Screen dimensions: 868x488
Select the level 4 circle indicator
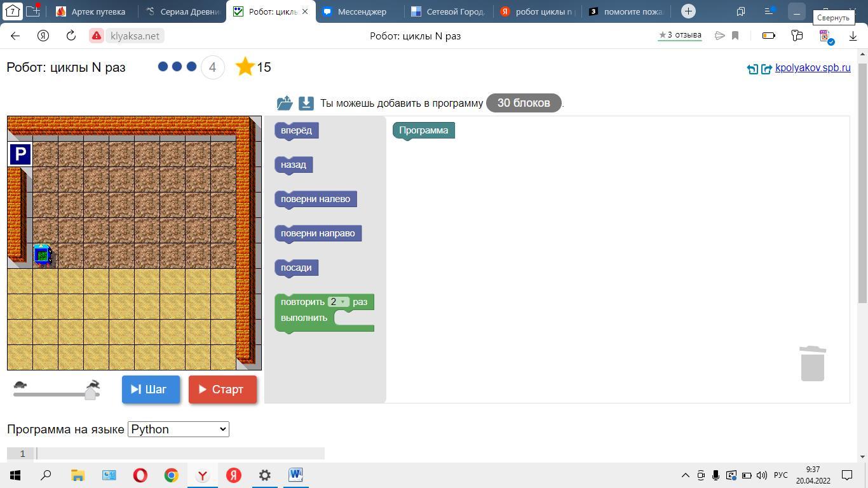tap(212, 67)
